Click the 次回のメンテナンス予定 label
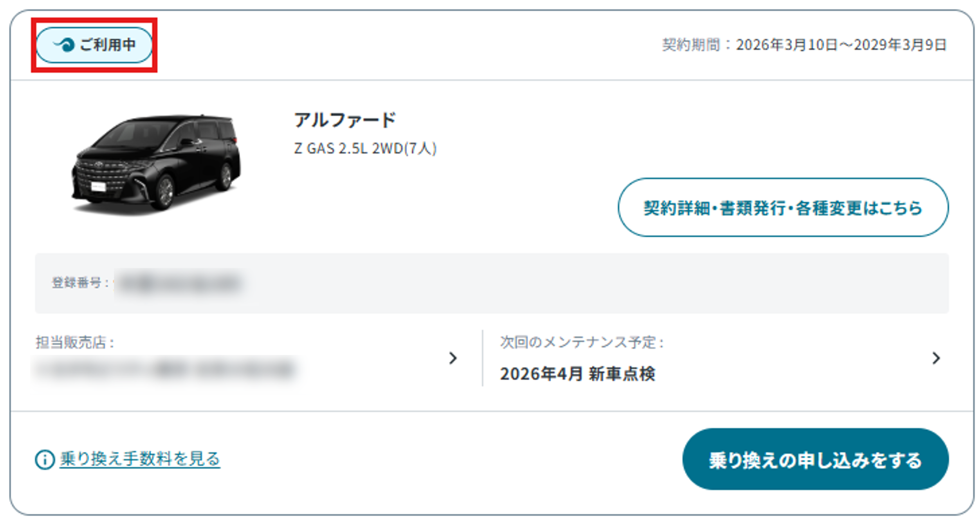 click(582, 342)
